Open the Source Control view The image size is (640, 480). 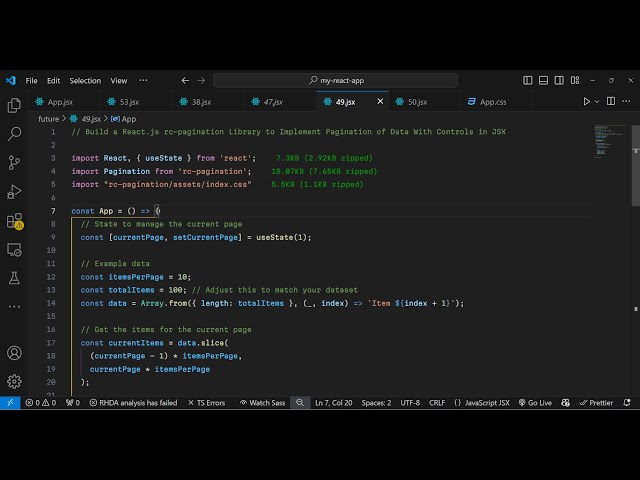pyautogui.click(x=14, y=162)
